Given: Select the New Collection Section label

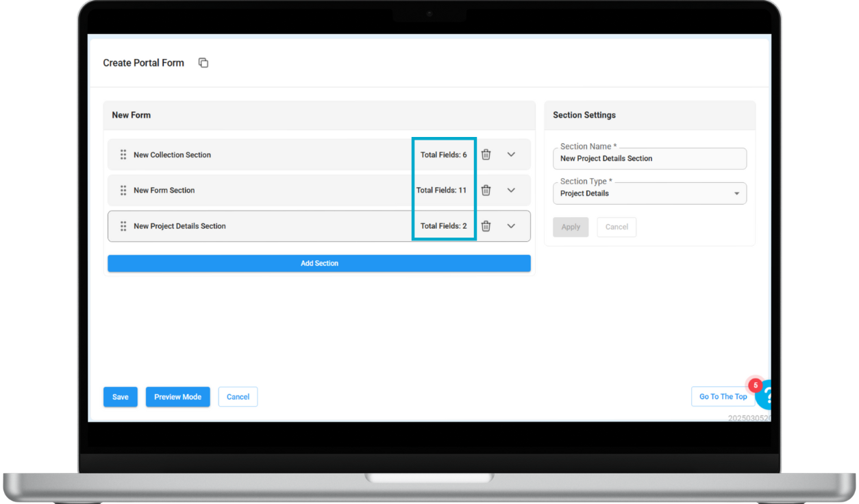Looking at the screenshot, I should [173, 155].
